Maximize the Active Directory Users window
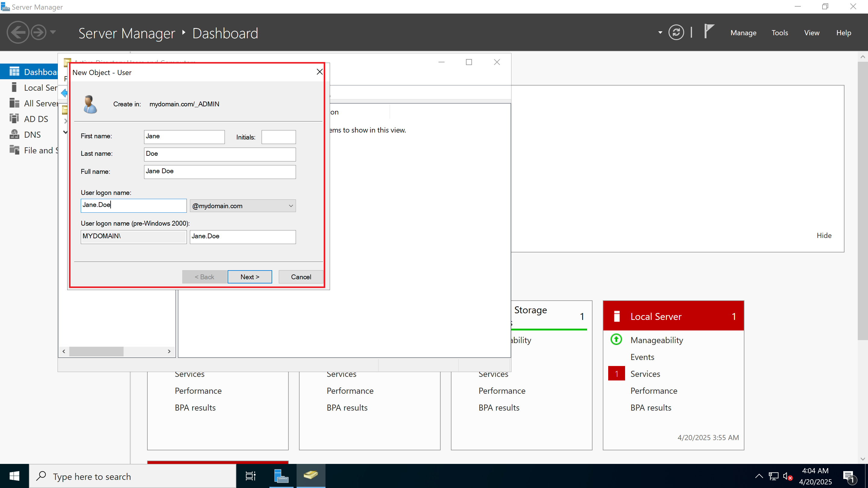The image size is (868, 488). (x=469, y=62)
